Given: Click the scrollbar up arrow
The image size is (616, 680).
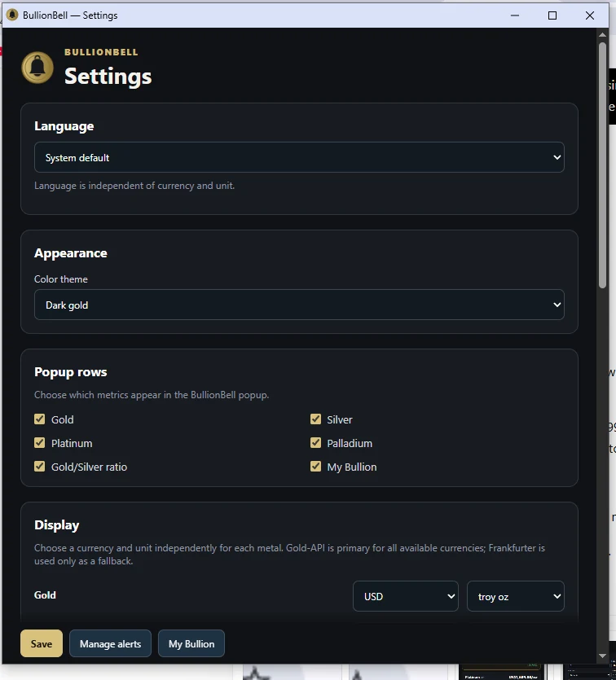Looking at the screenshot, I should pyautogui.click(x=602, y=35).
